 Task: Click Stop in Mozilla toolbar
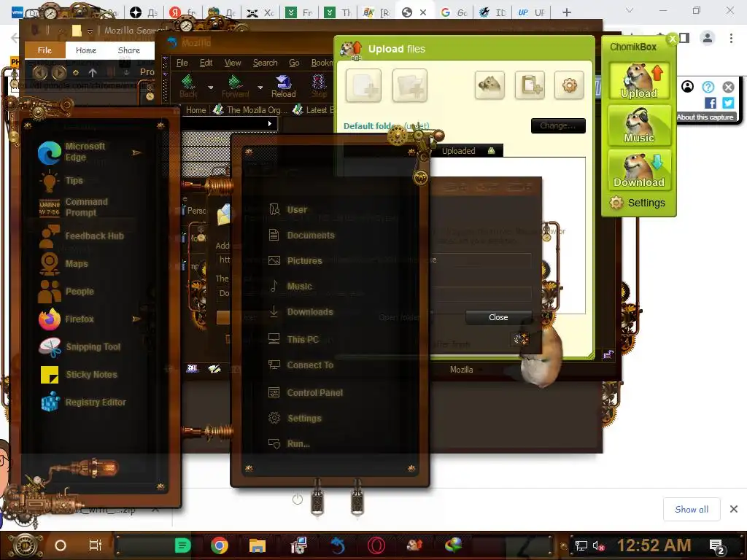pos(319,86)
